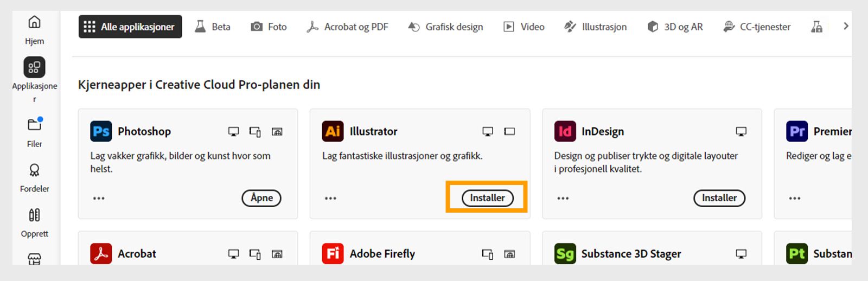Viewport: 868px width, 281px height.
Task: Open Filer in the sidebar
Action: click(x=34, y=132)
